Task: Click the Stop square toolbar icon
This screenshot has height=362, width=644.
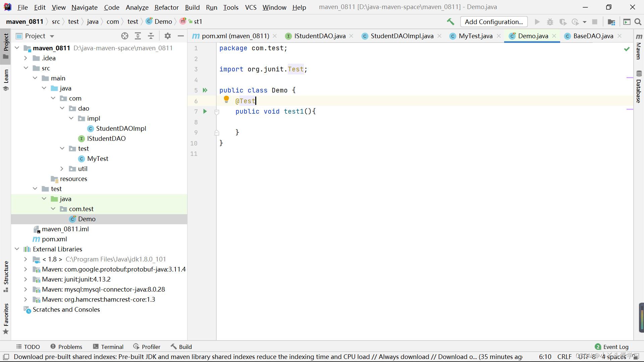Action: 595,22
